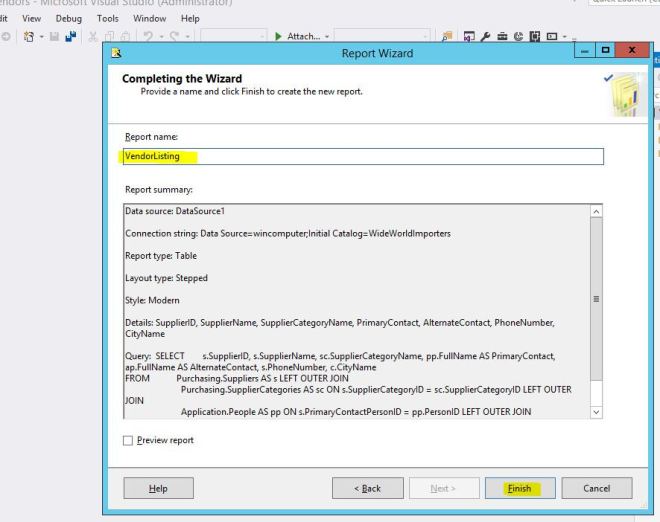Enable the Preview report checkbox

[x=127, y=440]
